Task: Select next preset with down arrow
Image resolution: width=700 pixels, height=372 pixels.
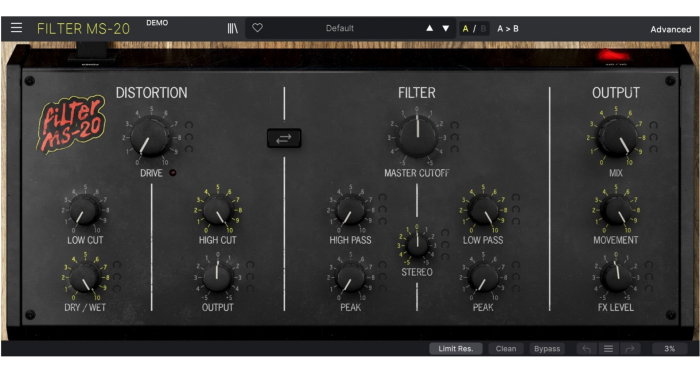Action: [x=446, y=28]
